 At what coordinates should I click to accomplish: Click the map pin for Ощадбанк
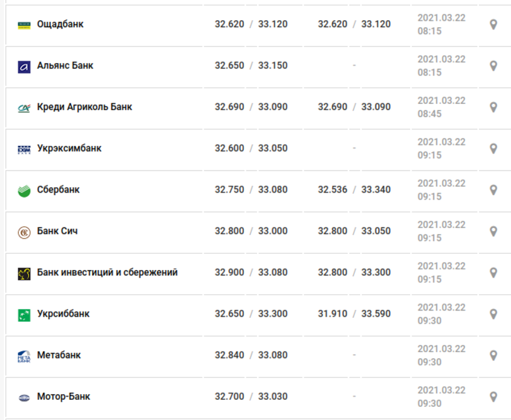coord(493,25)
